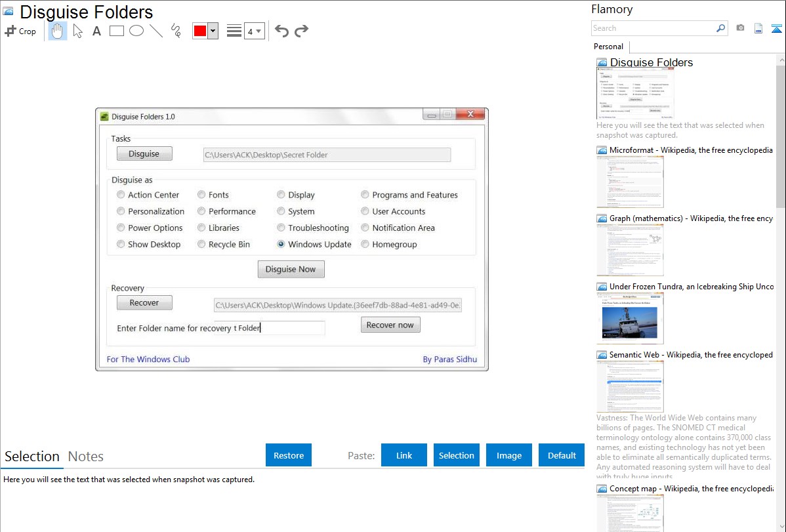Select the ellipse shape tool
Viewport: 786px width, 532px height.
[136, 31]
